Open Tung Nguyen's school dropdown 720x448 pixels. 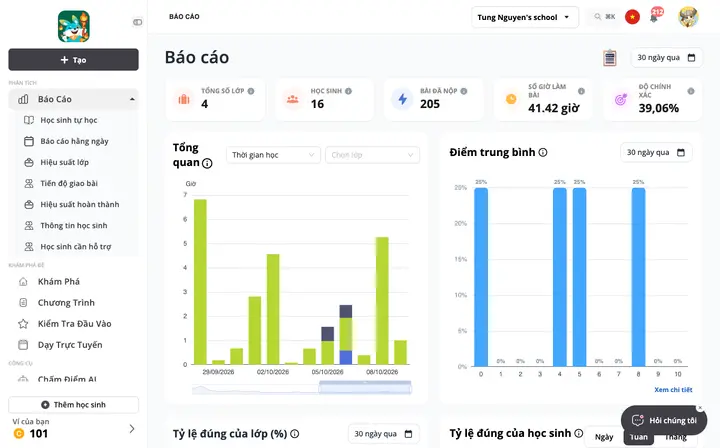[525, 17]
